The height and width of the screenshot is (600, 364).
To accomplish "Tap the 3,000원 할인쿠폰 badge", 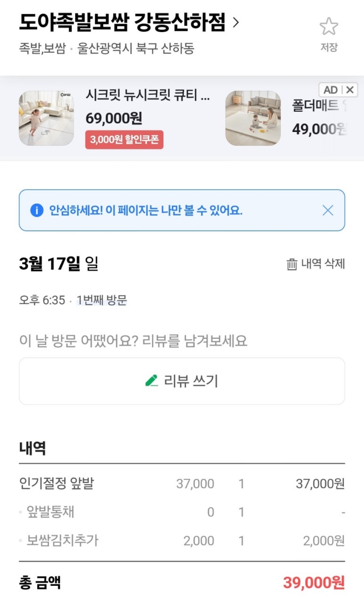I will click(124, 140).
